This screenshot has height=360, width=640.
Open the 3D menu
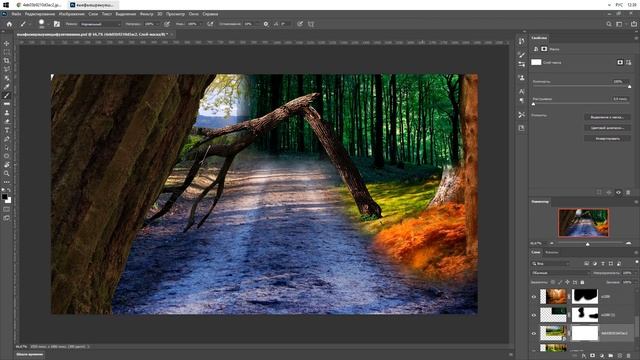[160, 14]
